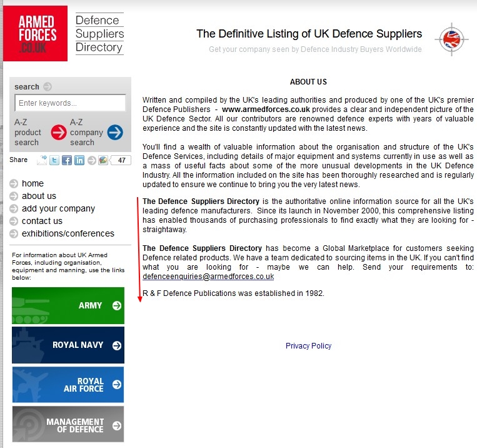Open the home menu item

33,183
